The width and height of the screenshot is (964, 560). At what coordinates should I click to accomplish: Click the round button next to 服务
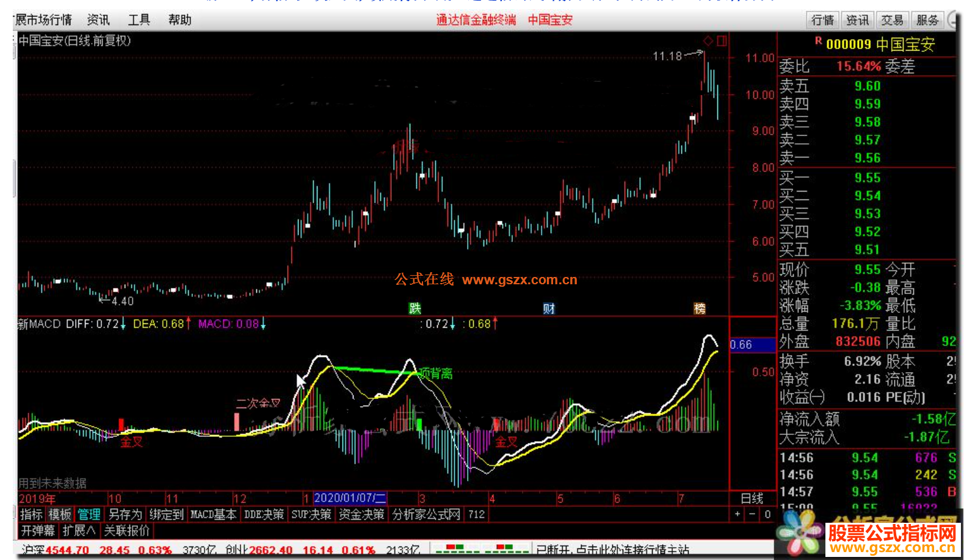[952, 20]
